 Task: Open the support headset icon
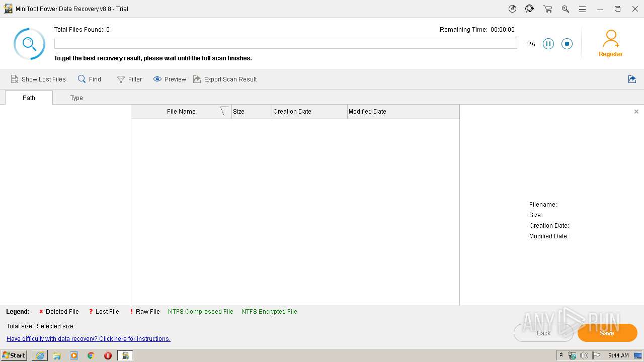[529, 9]
